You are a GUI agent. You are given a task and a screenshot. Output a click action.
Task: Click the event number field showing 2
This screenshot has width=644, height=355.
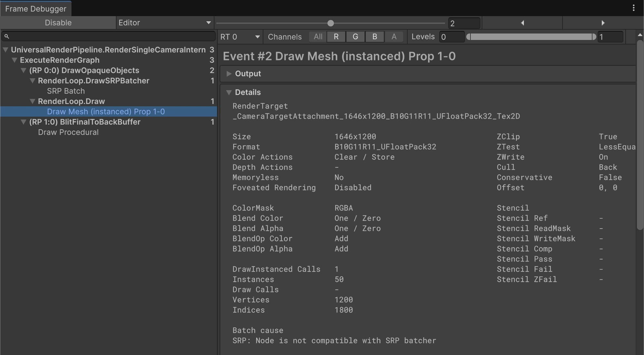pyautogui.click(x=464, y=23)
